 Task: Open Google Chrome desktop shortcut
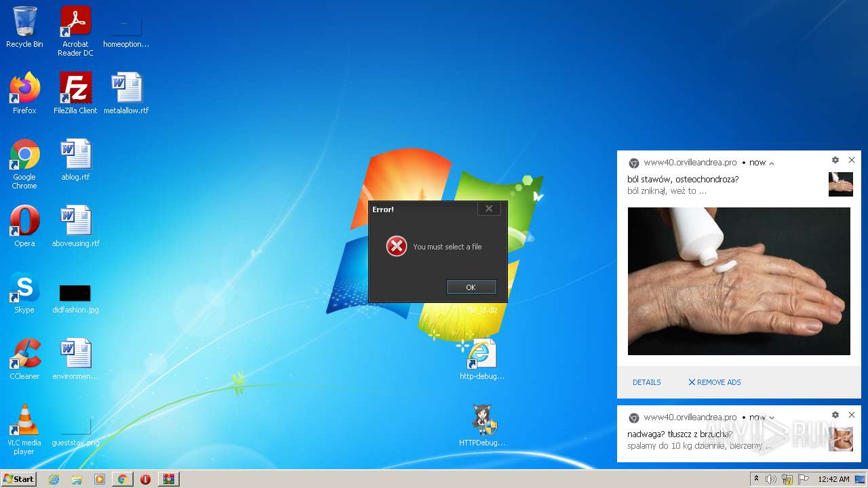[x=24, y=164]
